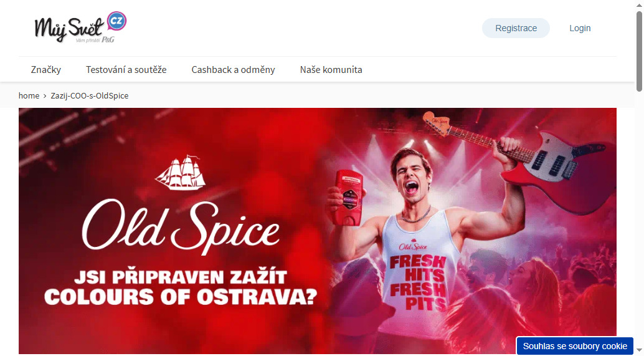Click the scrollbar up arrow
This screenshot has width=644, height=356.
639,5
